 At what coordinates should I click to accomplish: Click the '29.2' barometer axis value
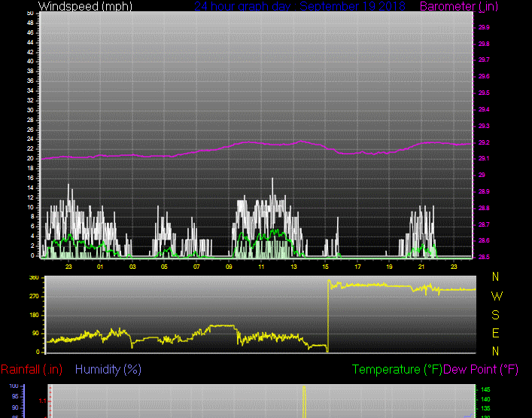tap(484, 142)
